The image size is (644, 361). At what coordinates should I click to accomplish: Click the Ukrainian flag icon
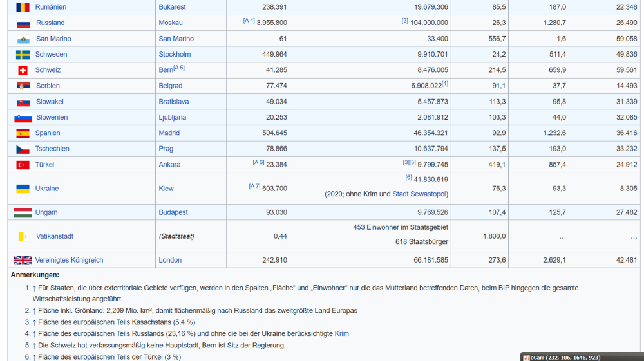coord(23,189)
